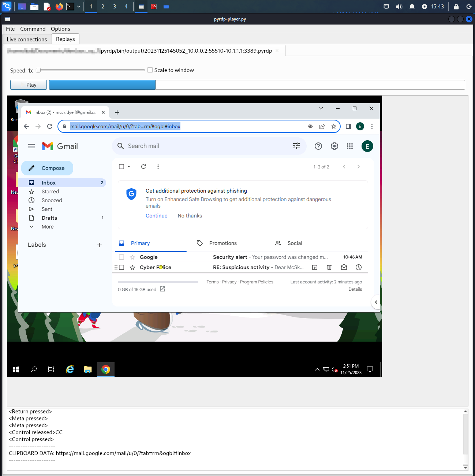Screen dimensions: 475x476
Task: Click the Chrome tab search chevron
Action: (x=321, y=108)
